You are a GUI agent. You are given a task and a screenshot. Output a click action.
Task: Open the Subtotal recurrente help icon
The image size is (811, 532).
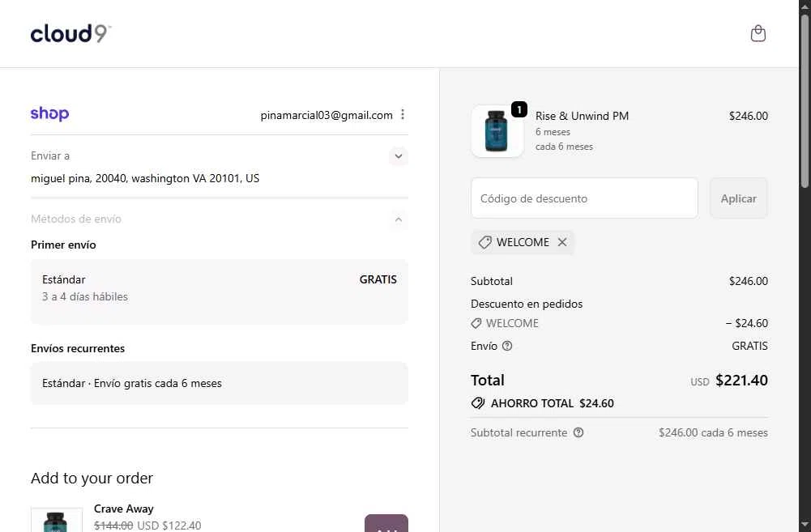(578, 432)
